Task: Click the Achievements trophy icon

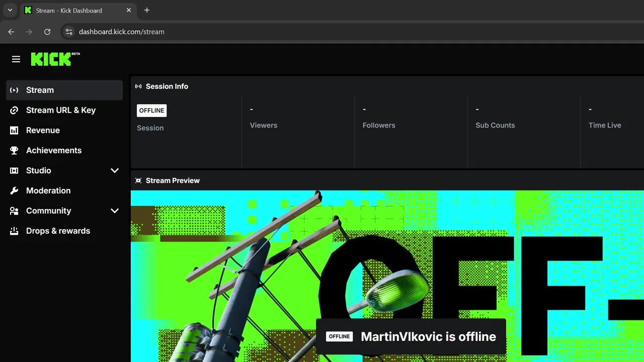Action: [14, 150]
